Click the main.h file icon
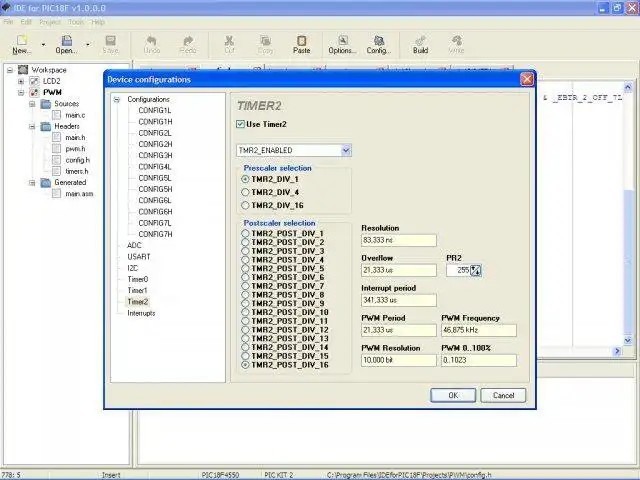Viewport: 640px width, 480px height. point(57,138)
